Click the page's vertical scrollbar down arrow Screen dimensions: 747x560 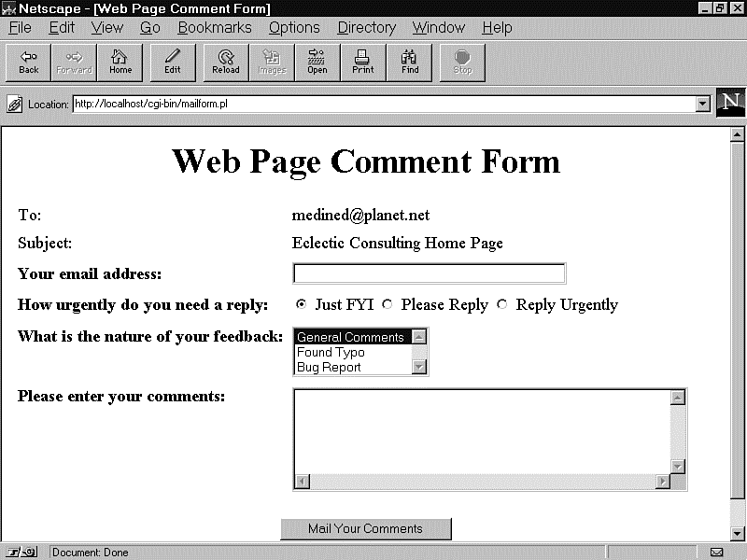tap(737, 533)
